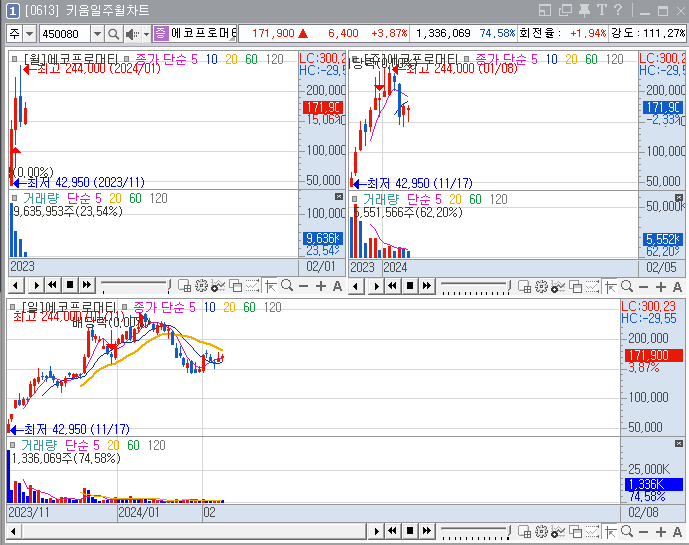Open weekly chart settings gear icon

(541, 287)
